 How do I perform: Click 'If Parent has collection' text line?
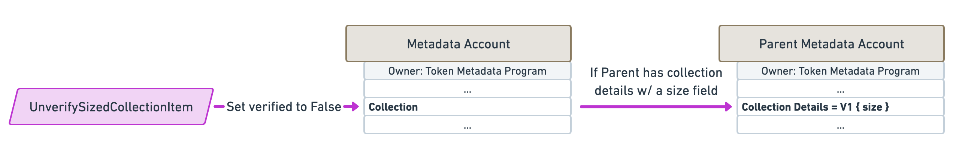click(656, 72)
